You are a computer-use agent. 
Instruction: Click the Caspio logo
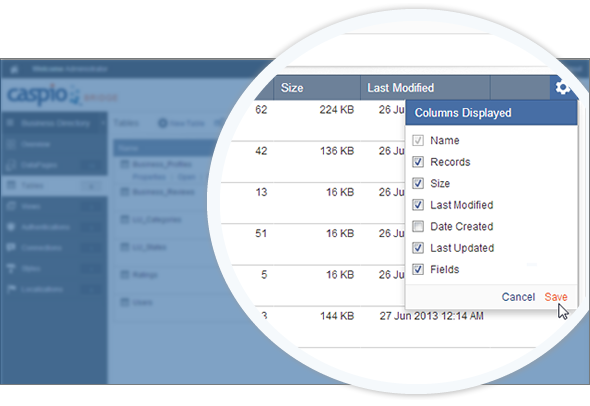pos(44,94)
